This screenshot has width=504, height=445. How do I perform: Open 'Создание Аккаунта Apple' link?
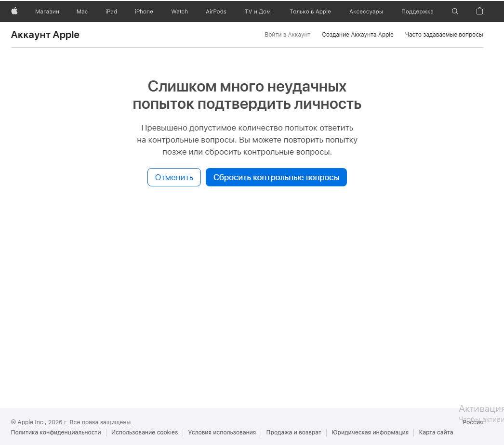358,34
